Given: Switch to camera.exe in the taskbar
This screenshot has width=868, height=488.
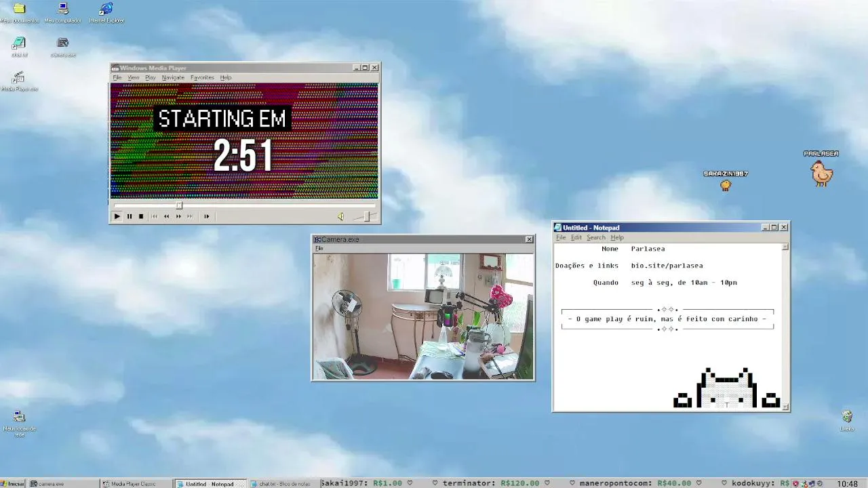Looking at the screenshot, I should click(63, 483).
